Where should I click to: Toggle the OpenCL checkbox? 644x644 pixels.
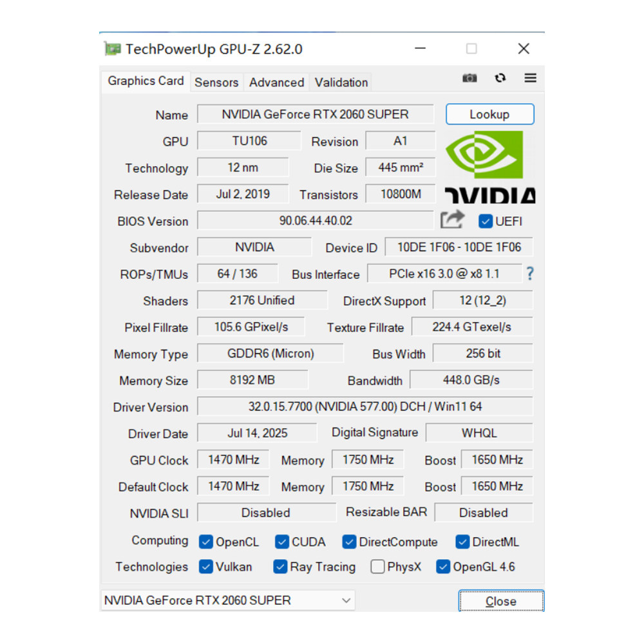coord(206,542)
